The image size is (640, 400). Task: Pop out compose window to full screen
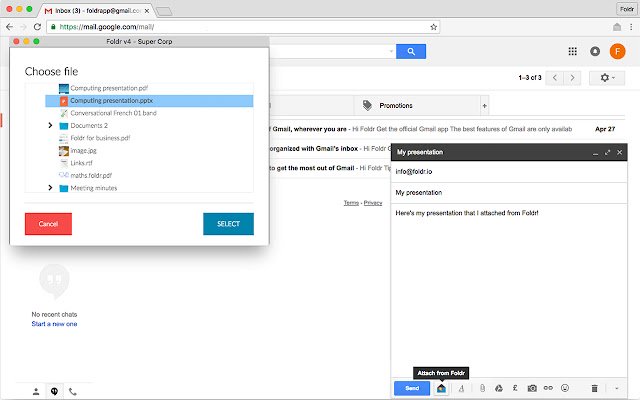607,152
